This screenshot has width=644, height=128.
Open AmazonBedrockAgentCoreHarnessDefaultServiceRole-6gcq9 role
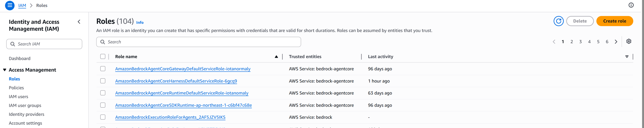tap(176, 81)
